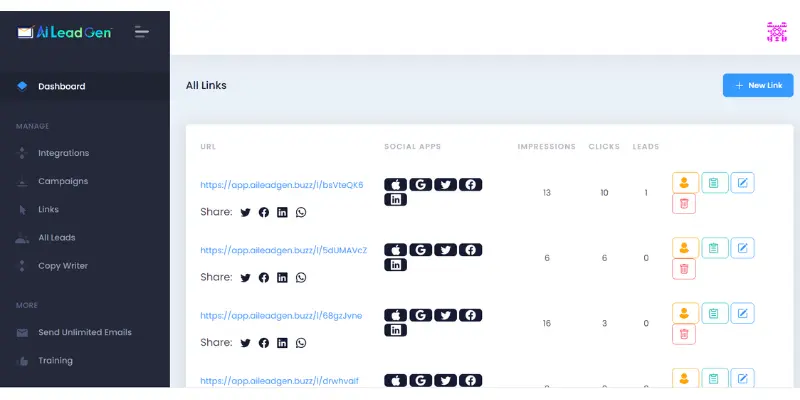The image size is (800, 400).
Task: Share 68gzJvne link on Twitter
Action: pos(245,343)
